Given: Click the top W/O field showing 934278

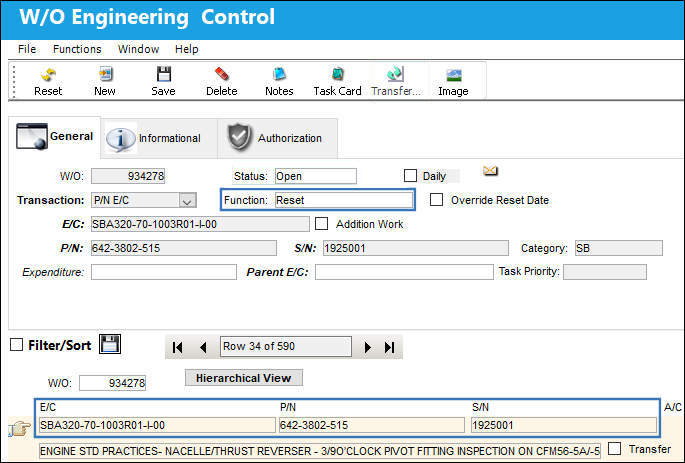Looking at the screenshot, I should [x=128, y=176].
